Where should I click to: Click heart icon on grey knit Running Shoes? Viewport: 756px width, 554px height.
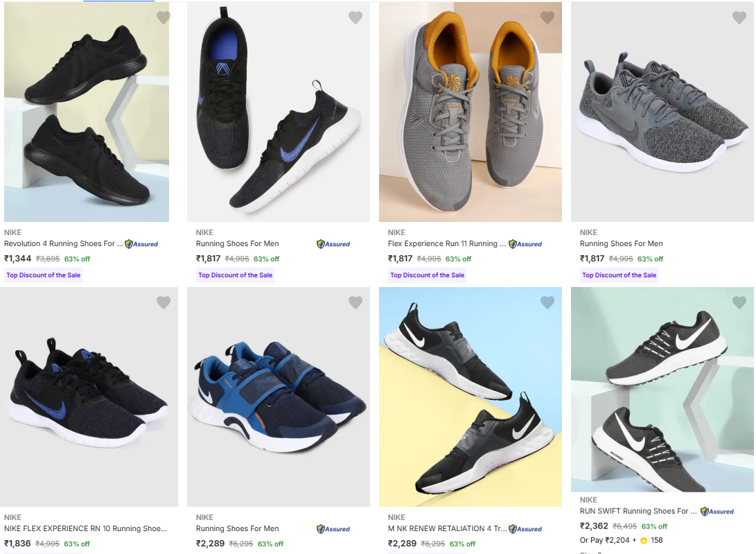coord(739,18)
